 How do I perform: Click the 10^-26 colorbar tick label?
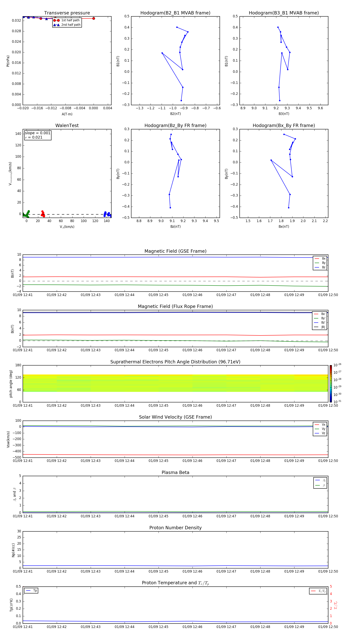(x=337, y=365)
